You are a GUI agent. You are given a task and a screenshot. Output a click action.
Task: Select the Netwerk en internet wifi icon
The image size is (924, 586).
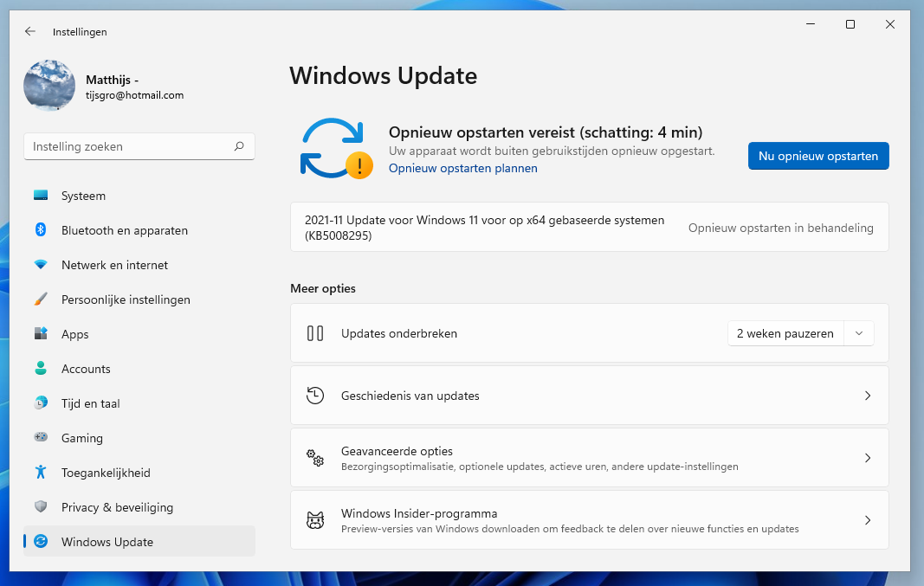(x=41, y=265)
